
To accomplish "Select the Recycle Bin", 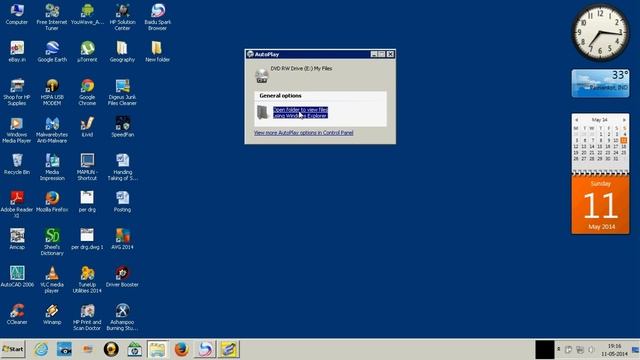I will tap(17, 164).
